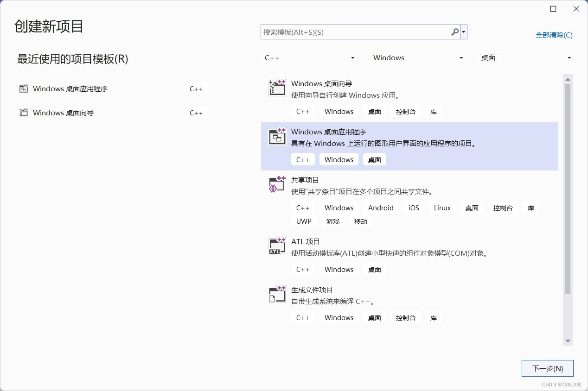Click the 生成文件项目 template icon
Screen dimensions: 588x391
276,293
